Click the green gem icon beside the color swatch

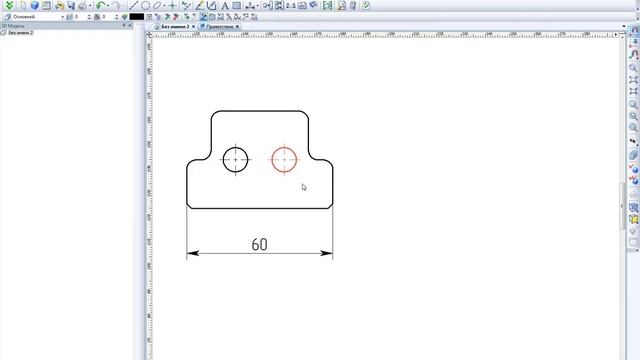click(x=124, y=17)
